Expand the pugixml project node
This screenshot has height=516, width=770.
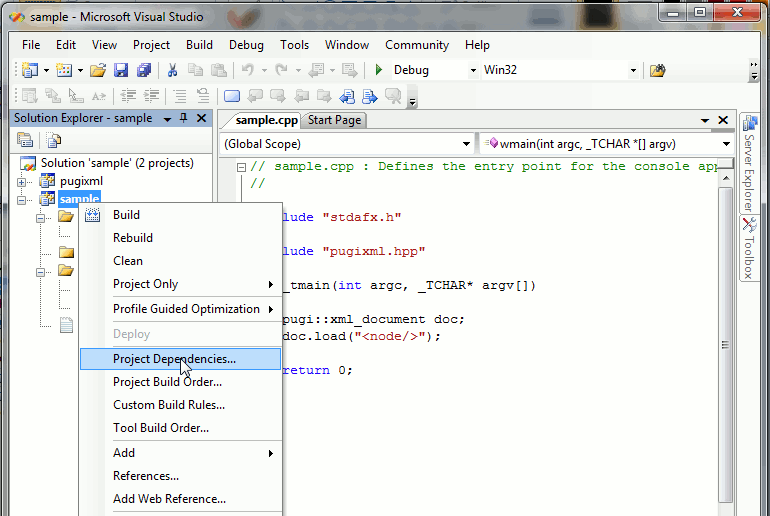click(23, 181)
